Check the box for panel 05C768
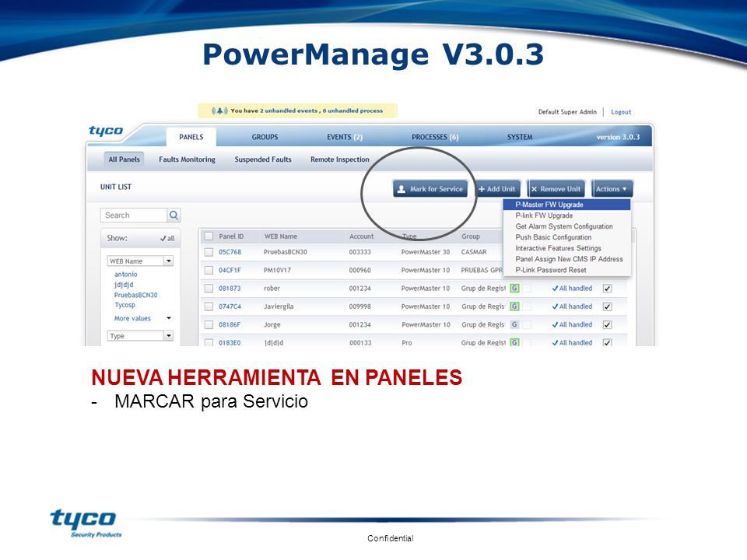Screen dimensions: 747x560 click(209, 252)
